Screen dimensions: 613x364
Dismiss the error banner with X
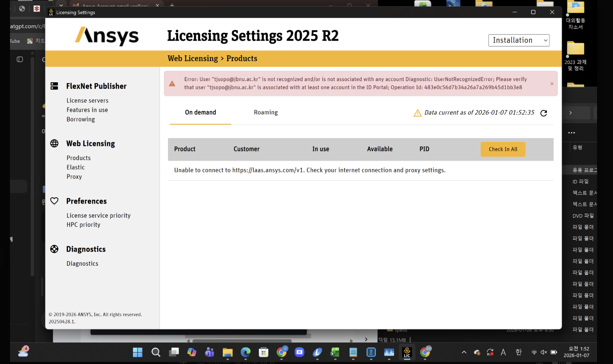pos(552,84)
